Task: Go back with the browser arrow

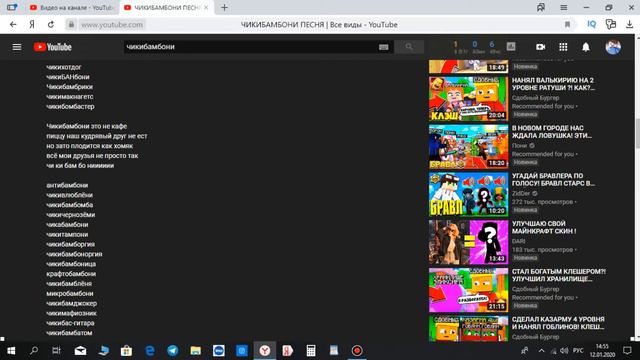Action: click(x=13, y=24)
